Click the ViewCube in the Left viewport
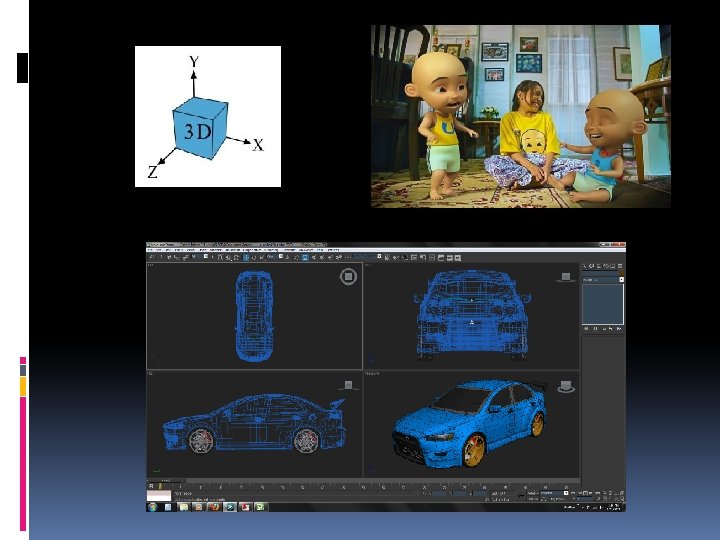This screenshot has height=540, width=720. pos(349,385)
